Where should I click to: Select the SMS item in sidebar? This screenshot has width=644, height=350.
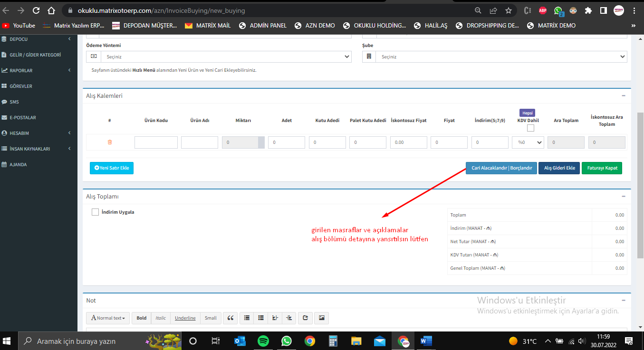(14, 102)
